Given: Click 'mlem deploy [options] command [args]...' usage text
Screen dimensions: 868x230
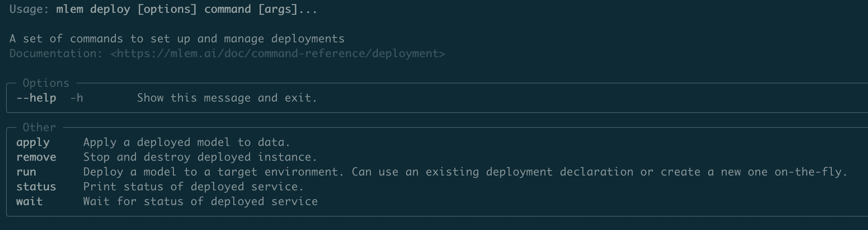Looking at the screenshot, I should (187, 9).
